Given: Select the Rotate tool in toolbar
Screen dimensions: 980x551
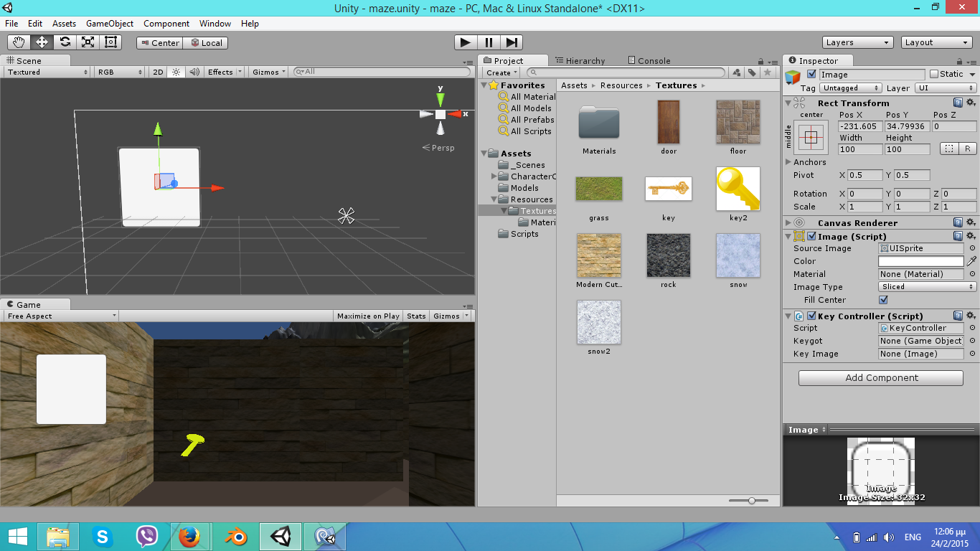Looking at the screenshot, I should [65, 42].
